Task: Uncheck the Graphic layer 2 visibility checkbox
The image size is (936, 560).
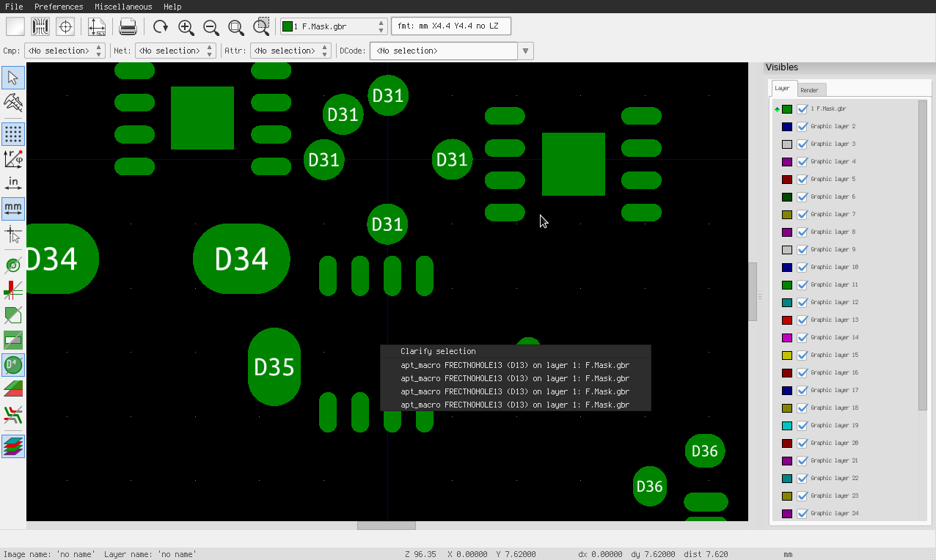Action: click(802, 126)
